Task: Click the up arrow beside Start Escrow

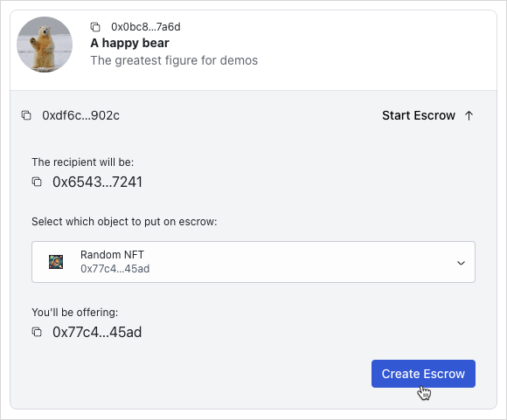Action: coord(469,115)
